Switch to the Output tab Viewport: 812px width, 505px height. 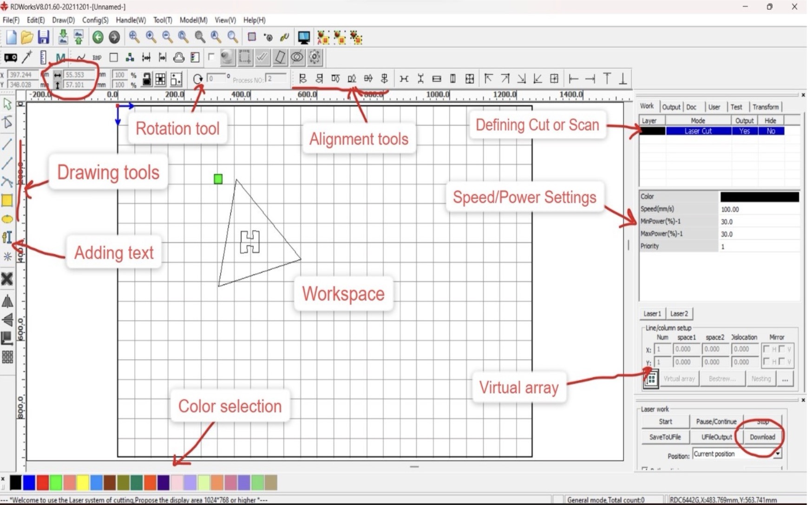click(671, 107)
